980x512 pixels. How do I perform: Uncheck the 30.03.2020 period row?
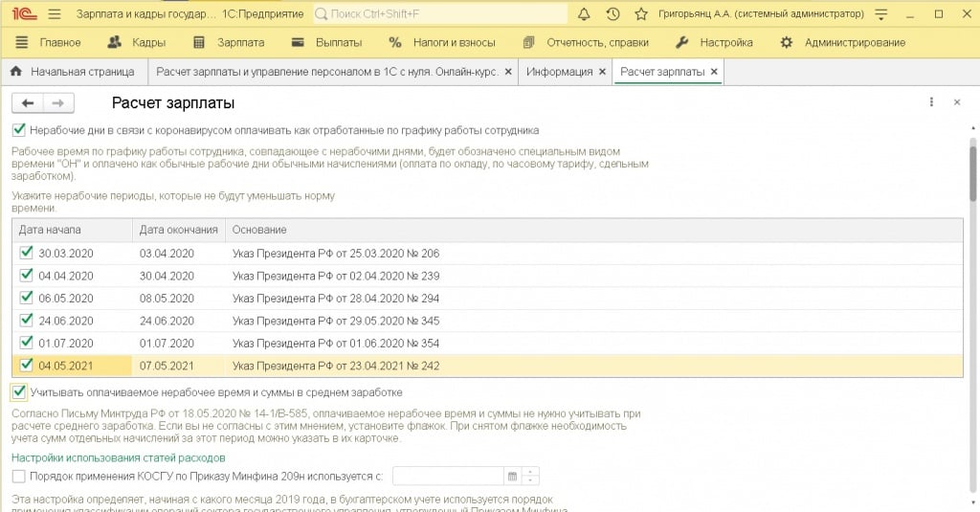[x=26, y=254]
